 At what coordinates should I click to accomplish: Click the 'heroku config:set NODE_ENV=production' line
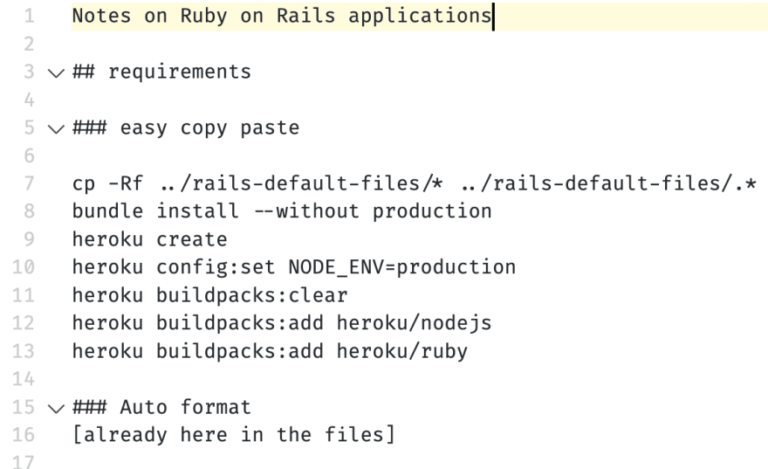click(x=294, y=267)
